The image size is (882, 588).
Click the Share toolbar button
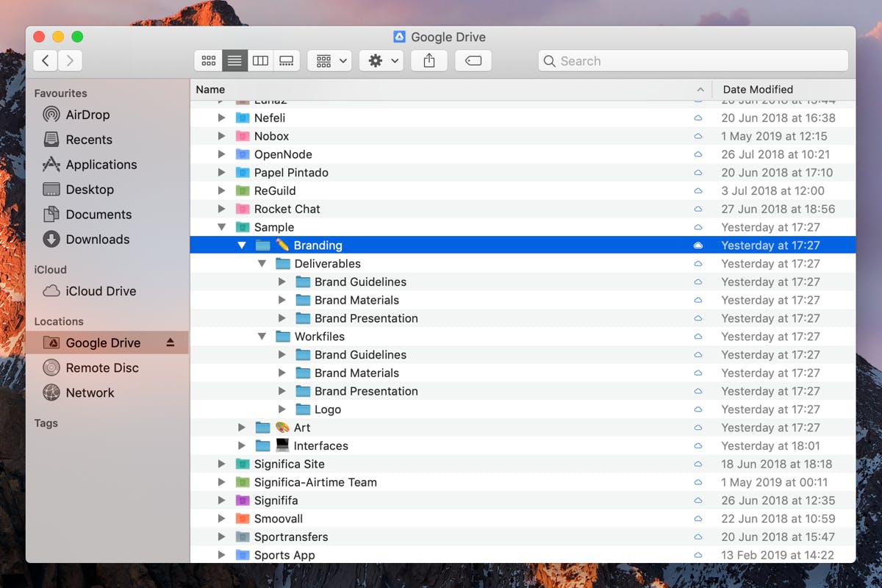click(x=429, y=60)
